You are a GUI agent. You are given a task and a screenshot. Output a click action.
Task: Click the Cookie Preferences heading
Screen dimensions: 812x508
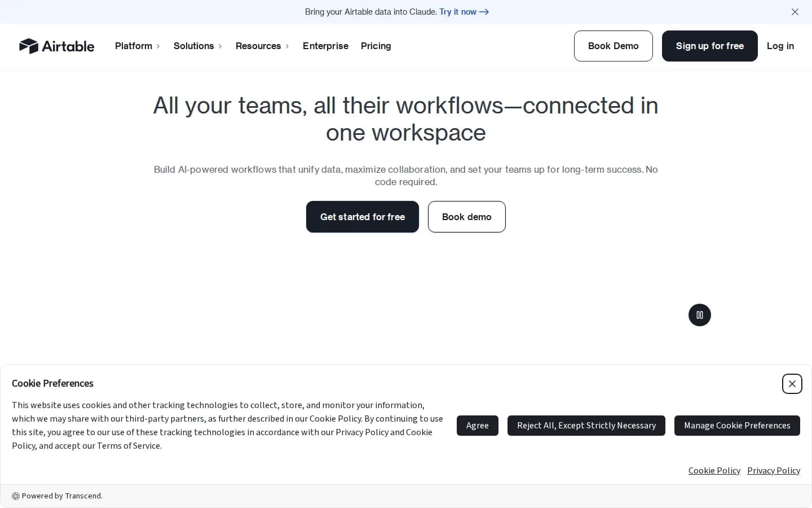point(52,383)
